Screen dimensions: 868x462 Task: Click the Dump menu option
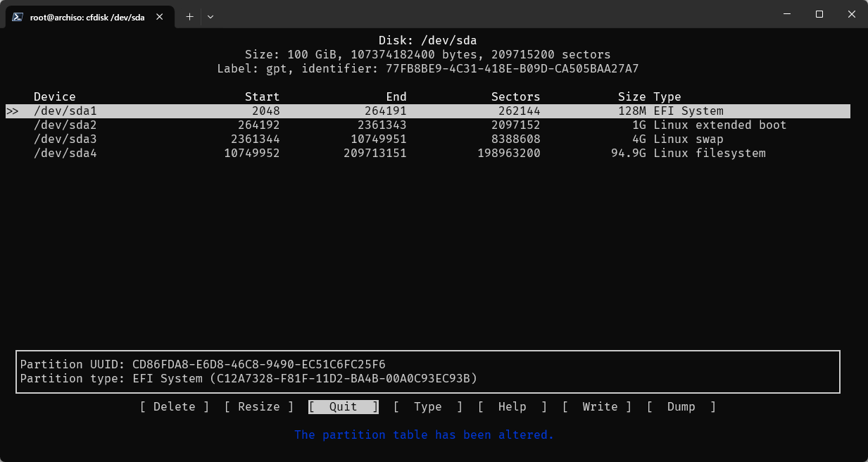(681, 407)
